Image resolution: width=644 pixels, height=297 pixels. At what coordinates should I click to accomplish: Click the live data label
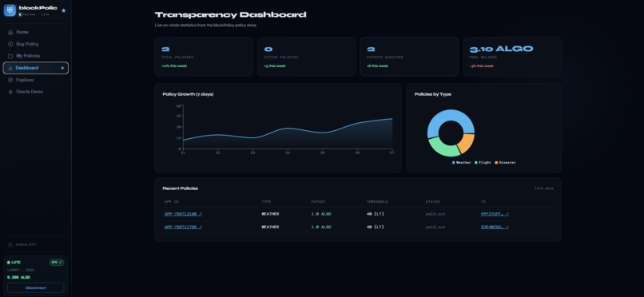click(544, 188)
